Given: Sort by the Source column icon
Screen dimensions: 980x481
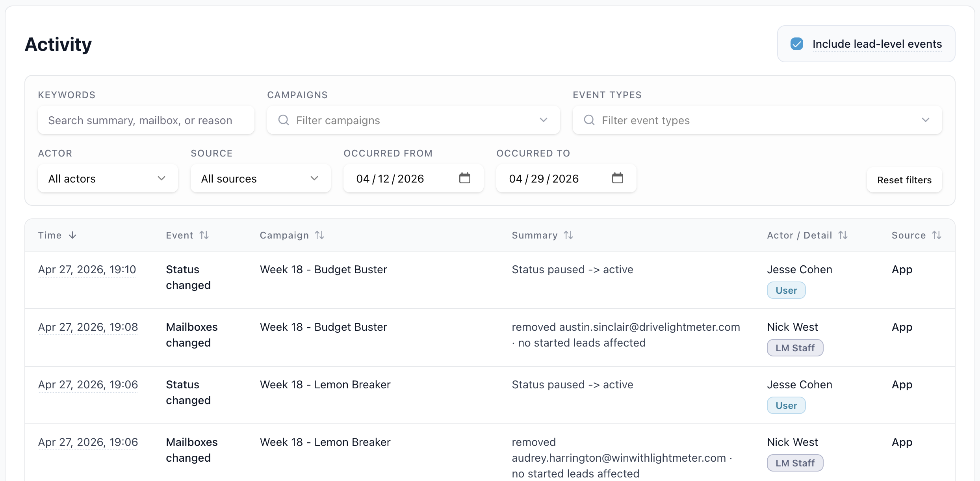Looking at the screenshot, I should 937,235.
